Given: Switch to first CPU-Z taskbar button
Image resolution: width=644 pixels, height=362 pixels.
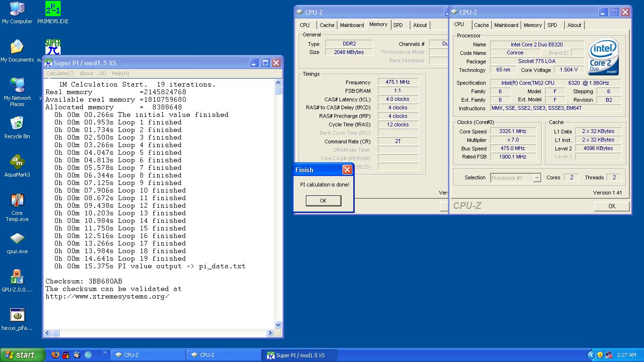Looking at the screenshot, I should (148, 355).
